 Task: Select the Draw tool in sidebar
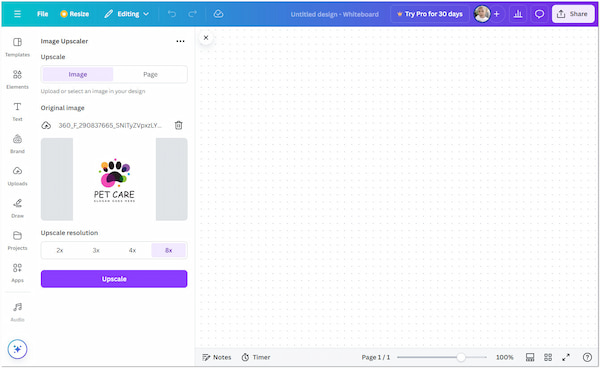(x=17, y=208)
